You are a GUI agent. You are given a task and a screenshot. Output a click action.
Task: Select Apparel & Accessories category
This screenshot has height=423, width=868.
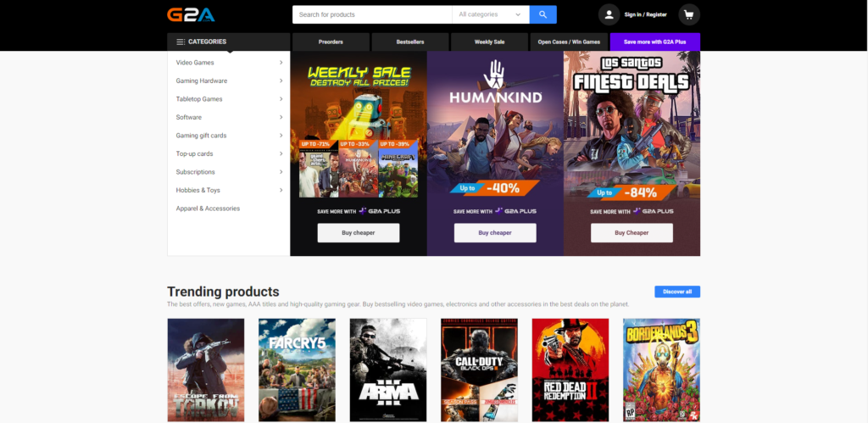[x=209, y=209]
